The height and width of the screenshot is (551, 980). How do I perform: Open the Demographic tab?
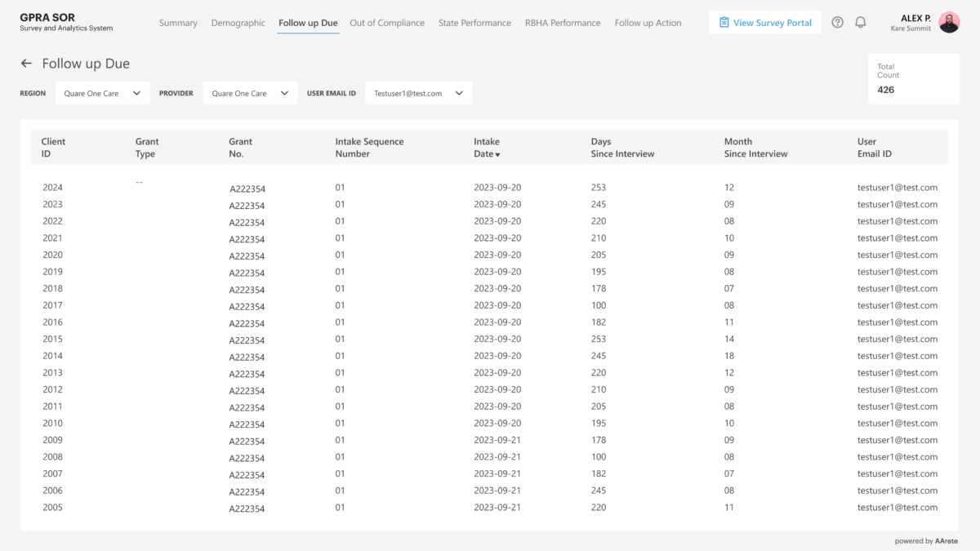(238, 23)
